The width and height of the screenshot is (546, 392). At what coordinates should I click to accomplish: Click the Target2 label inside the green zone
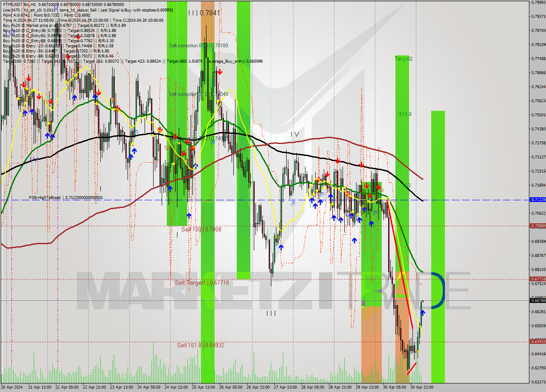[x=404, y=59]
